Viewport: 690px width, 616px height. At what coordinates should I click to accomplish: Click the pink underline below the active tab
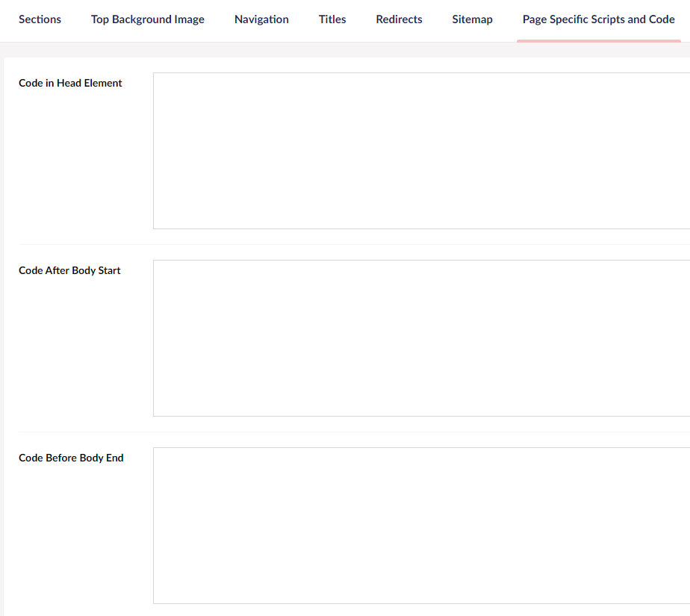[598, 40]
